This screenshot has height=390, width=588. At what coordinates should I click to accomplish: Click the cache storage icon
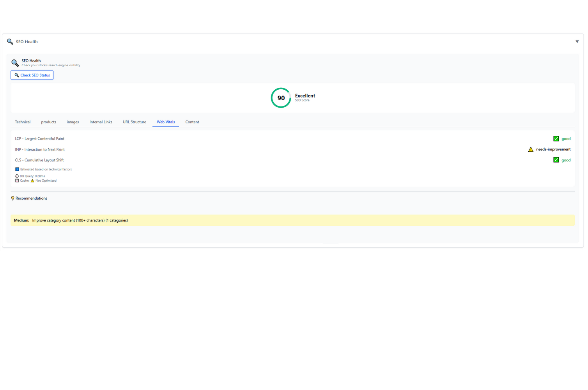[x=17, y=181]
